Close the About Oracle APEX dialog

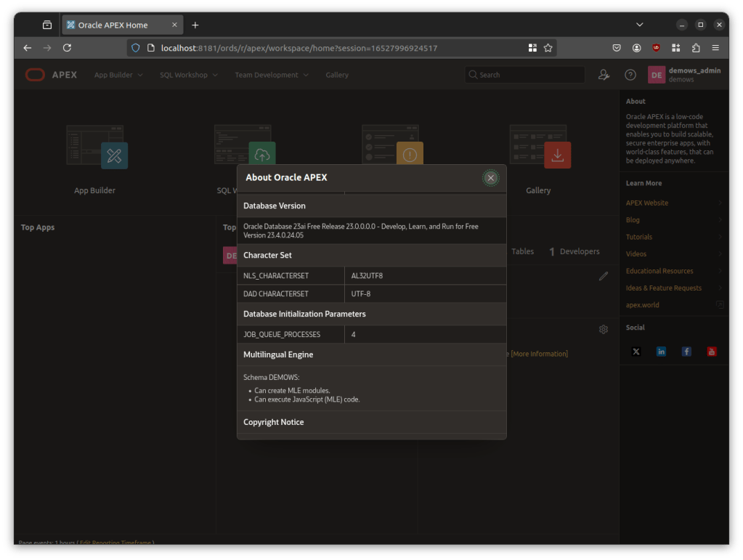(x=491, y=178)
